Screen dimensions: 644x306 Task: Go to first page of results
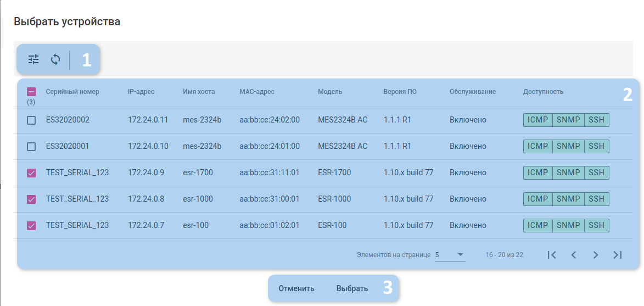552,255
